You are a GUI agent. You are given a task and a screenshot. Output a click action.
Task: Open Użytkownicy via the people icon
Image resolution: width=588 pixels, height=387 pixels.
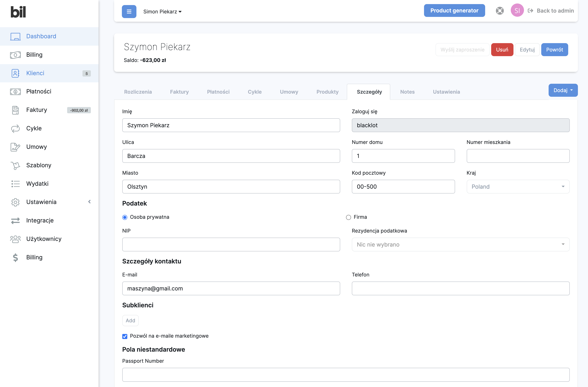(15, 239)
